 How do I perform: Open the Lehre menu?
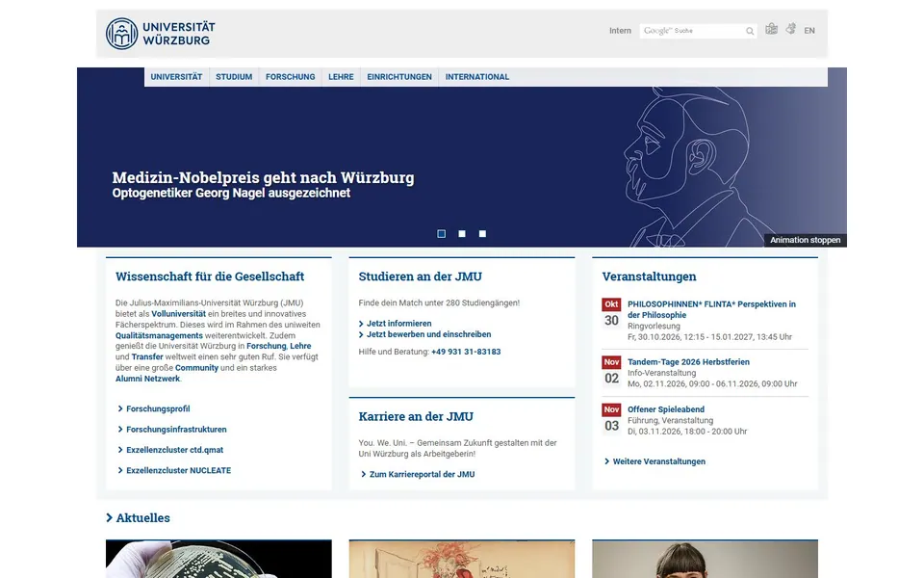tap(341, 77)
